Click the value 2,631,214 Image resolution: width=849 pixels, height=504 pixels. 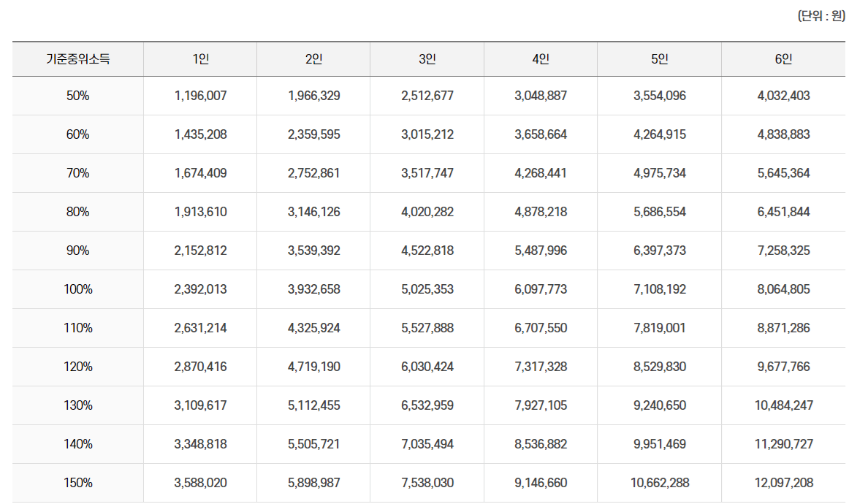tap(200, 328)
